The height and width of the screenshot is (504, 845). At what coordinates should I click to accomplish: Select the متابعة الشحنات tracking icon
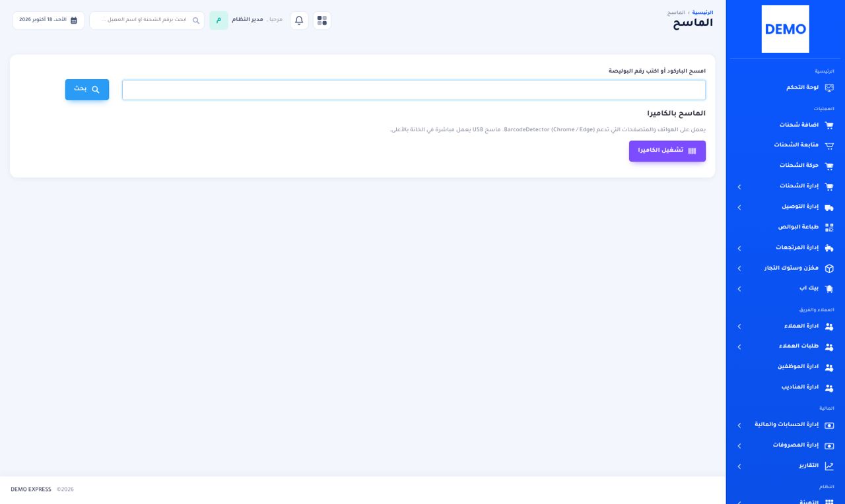tap(829, 145)
